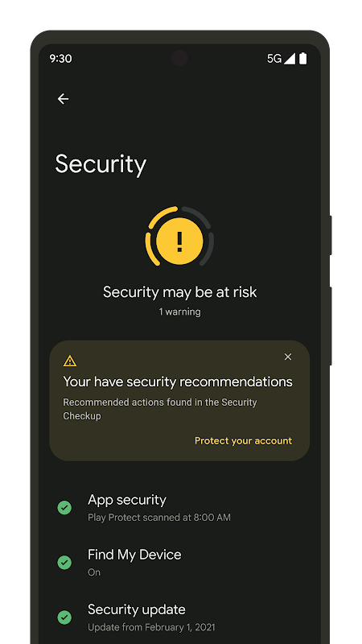Open the Security update setting
This screenshot has width=362, height=644.
(179, 617)
